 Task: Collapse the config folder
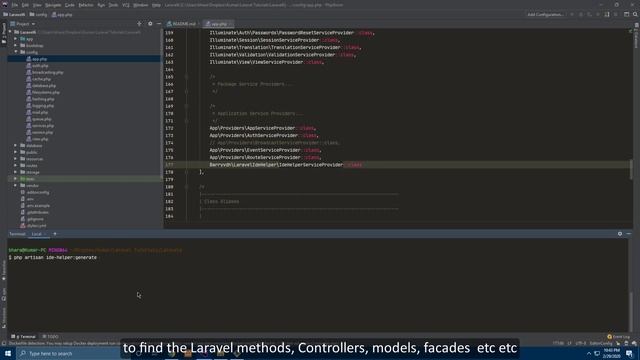click(x=16, y=52)
